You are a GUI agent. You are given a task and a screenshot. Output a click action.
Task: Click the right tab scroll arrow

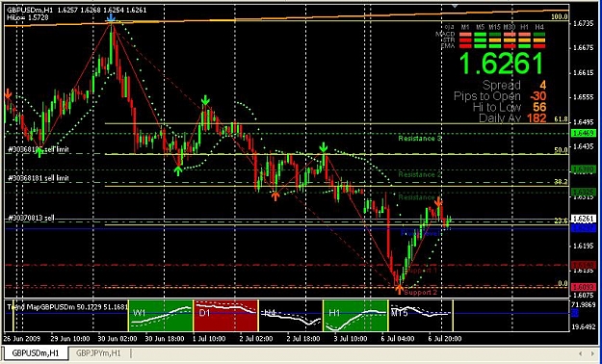[593, 353]
